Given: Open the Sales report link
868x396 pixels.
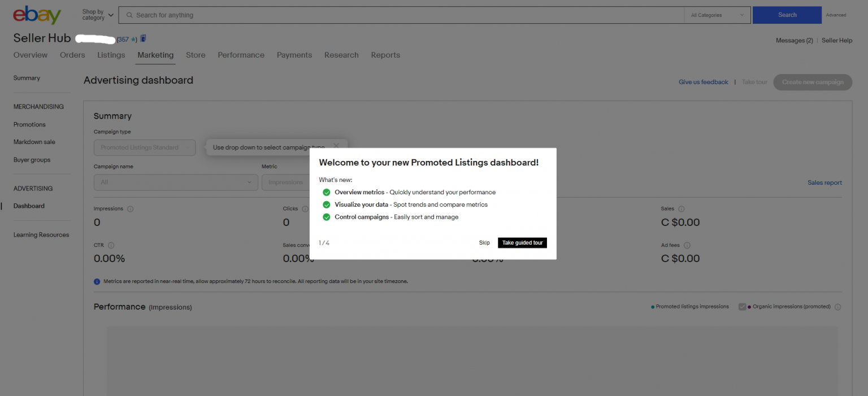Looking at the screenshot, I should (824, 183).
